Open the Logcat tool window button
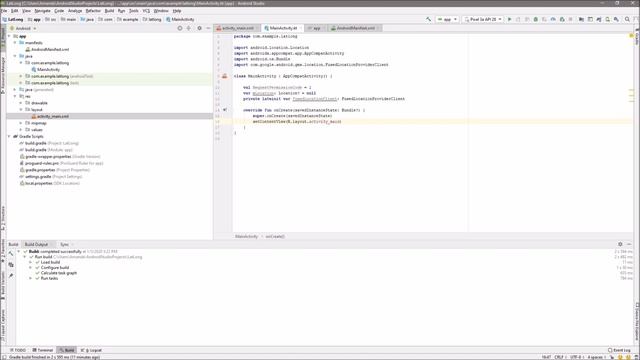Viewport: 640px width, 360px height. [x=91, y=350]
